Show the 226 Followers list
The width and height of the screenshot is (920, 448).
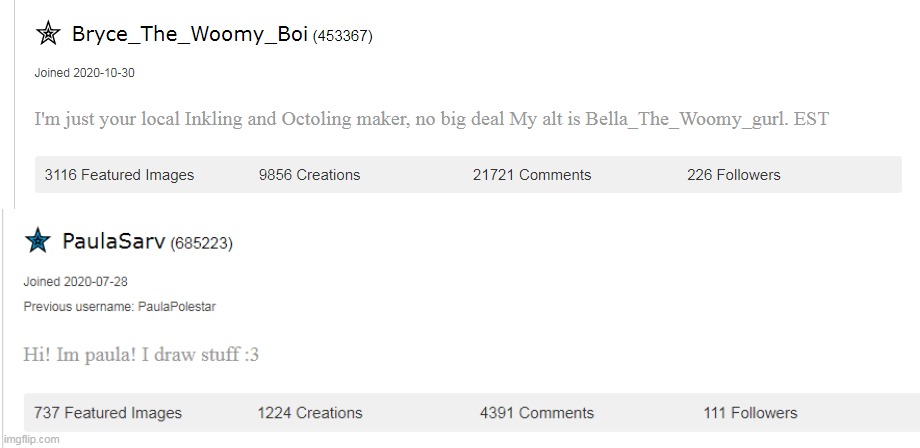click(x=733, y=175)
